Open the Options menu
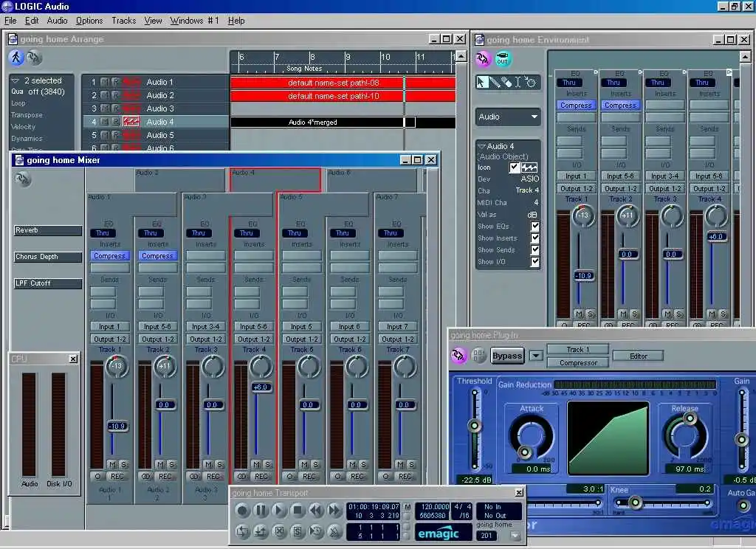This screenshot has width=756, height=549. [89, 21]
